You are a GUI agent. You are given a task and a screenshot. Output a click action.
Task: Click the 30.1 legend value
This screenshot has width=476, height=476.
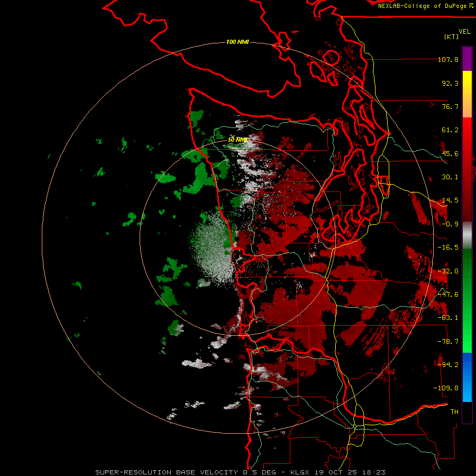click(x=450, y=177)
